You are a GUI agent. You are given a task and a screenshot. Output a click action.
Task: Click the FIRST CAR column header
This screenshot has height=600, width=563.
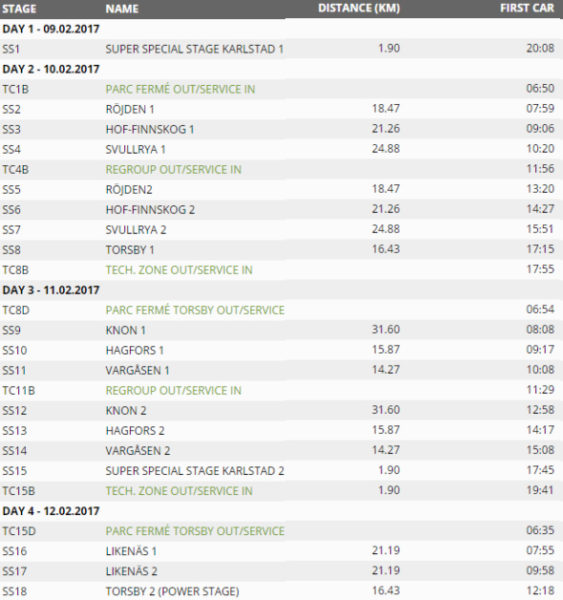click(x=527, y=8)
